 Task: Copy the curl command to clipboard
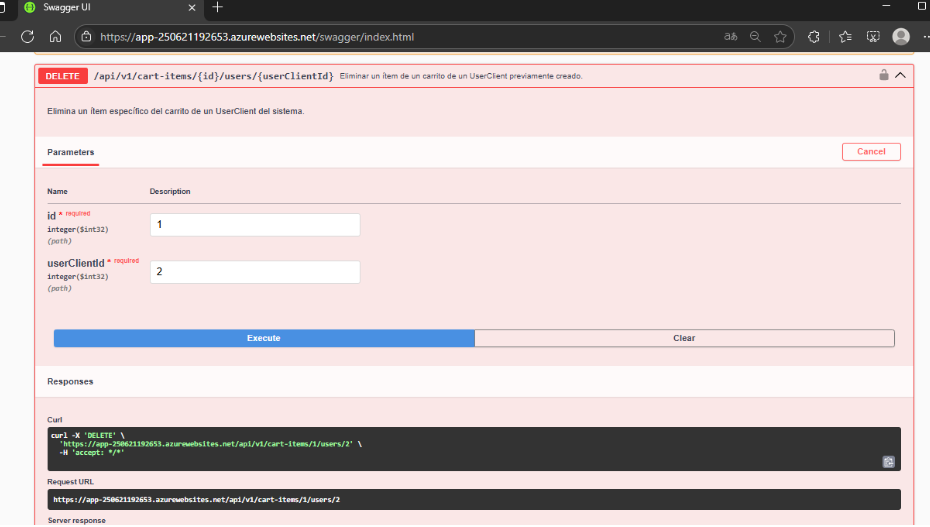(888, 462)
